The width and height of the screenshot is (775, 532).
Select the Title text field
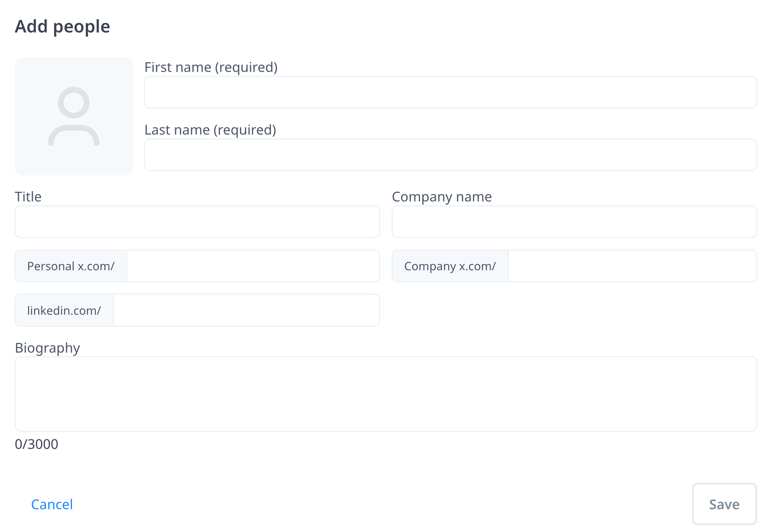coord(197,222)
